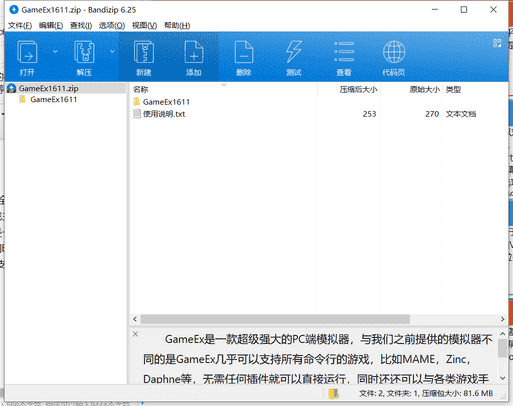
Task: Open the Options (选项) menu
Action: pos(112,26)
